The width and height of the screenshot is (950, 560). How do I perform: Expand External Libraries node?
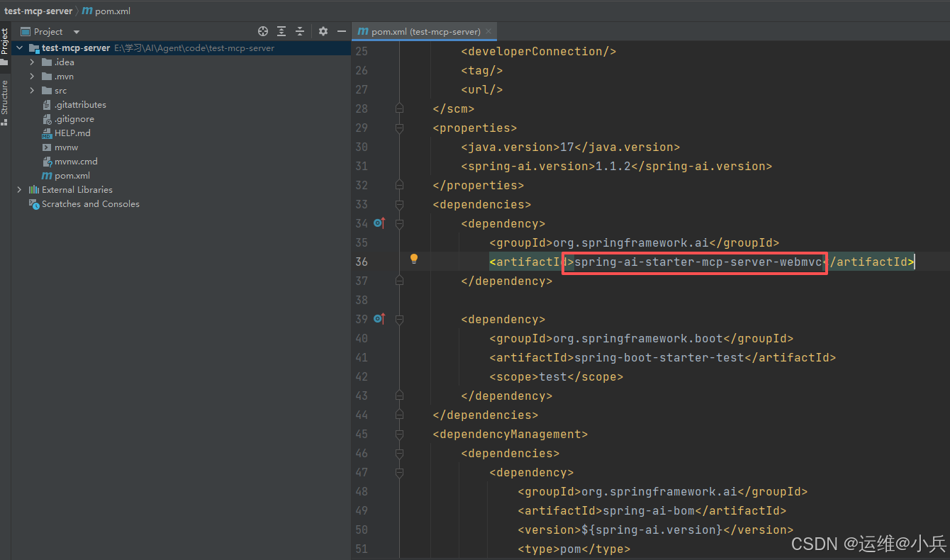point(19,190)
